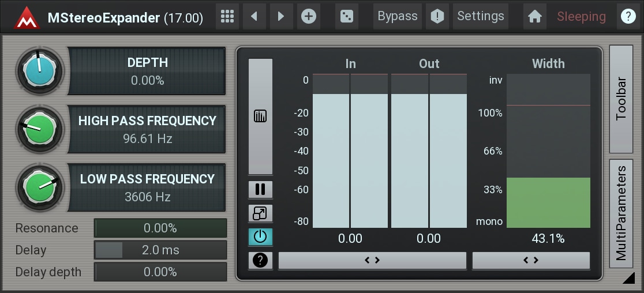Open the MultiParameters side tab
The width and height of the screenshot is (644, 293).
pos(621,213)
